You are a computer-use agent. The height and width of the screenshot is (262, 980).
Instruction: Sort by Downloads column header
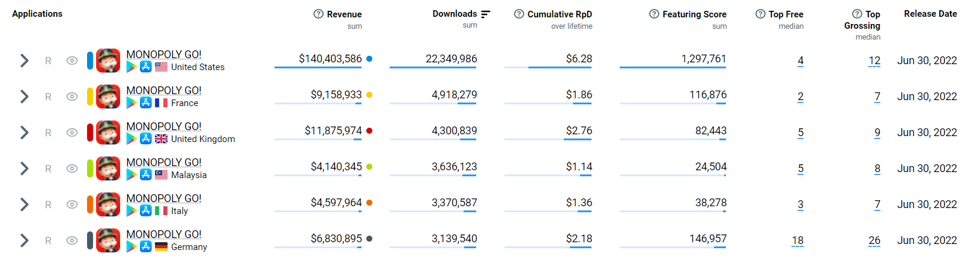(x=455, y=14)
